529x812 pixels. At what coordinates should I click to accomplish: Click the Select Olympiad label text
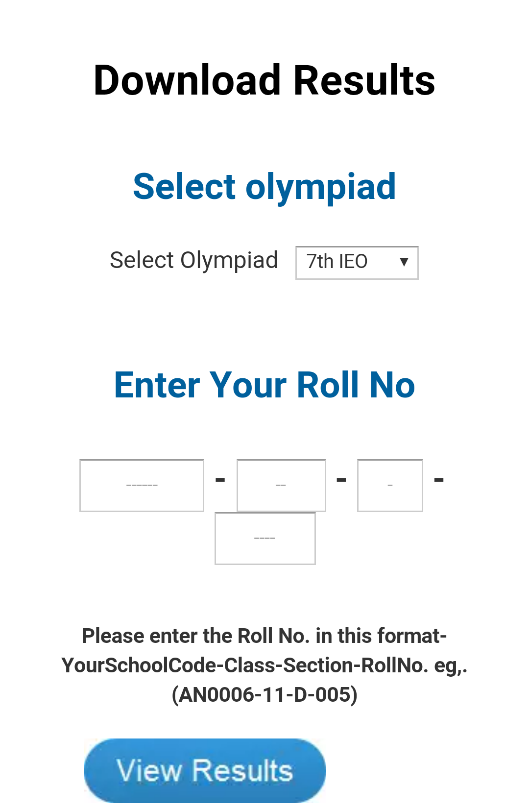point(194,260)
